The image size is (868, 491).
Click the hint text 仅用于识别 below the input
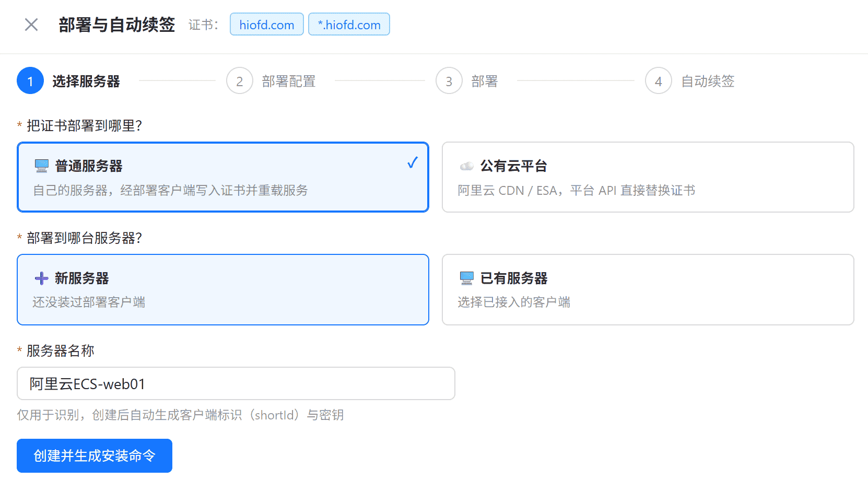point(180,415)
